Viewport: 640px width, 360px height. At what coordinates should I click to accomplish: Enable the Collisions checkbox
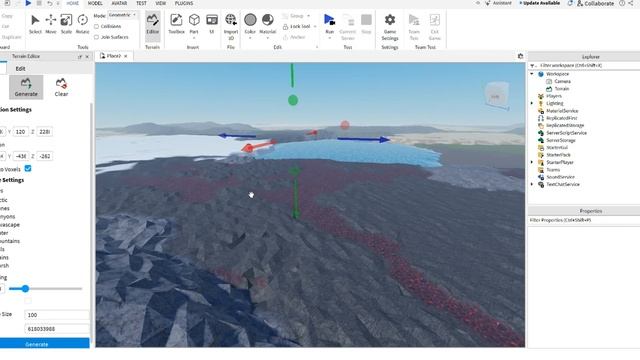point(97,26)
